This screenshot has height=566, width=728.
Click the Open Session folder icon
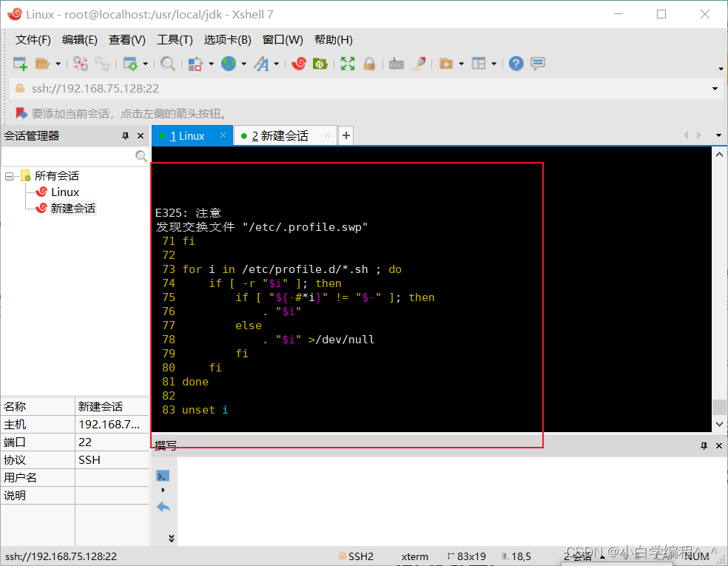[x=42, y=64]
